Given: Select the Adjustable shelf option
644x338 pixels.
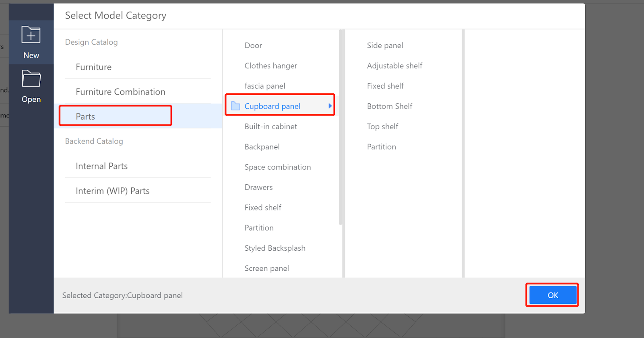Looking at the screenshot, I should tap(394, 66).
